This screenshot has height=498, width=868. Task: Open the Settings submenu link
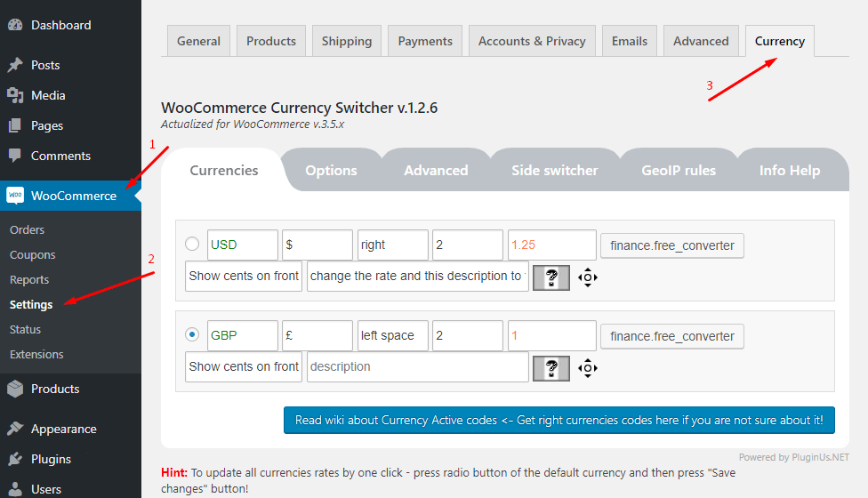(31, 304)
